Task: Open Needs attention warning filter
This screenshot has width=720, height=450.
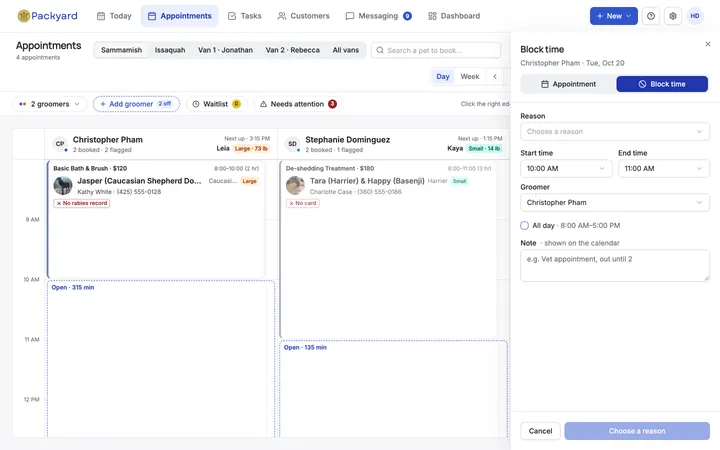Action: [x=296, y=104]
